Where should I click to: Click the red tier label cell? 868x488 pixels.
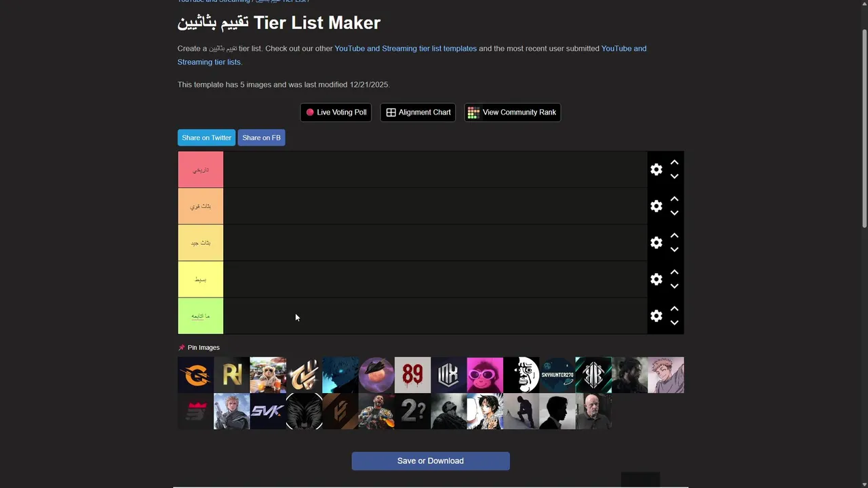click(200, 169)
